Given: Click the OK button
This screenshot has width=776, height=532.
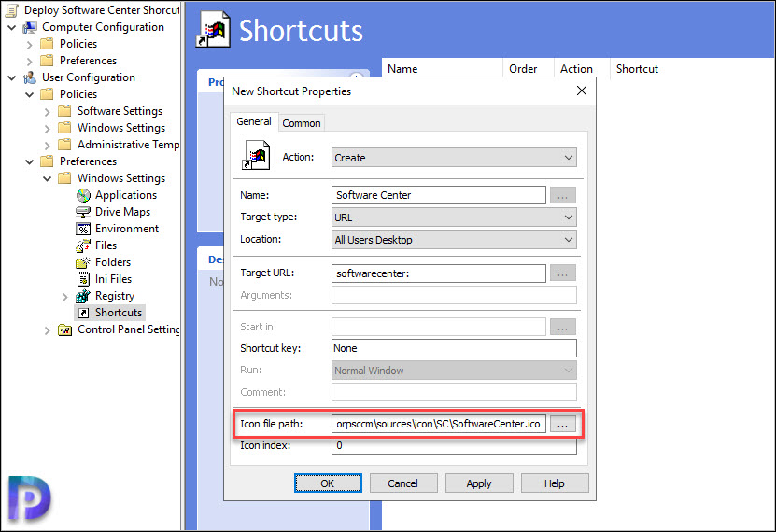Looking at the screenshot, I should (x=328, y=483).
